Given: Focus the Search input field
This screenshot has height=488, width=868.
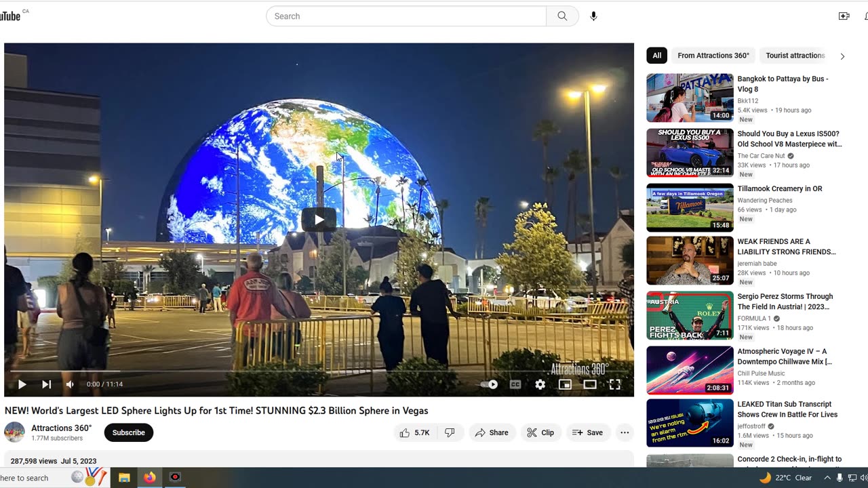Looking at the screenshot, I should tap(406, 16).
